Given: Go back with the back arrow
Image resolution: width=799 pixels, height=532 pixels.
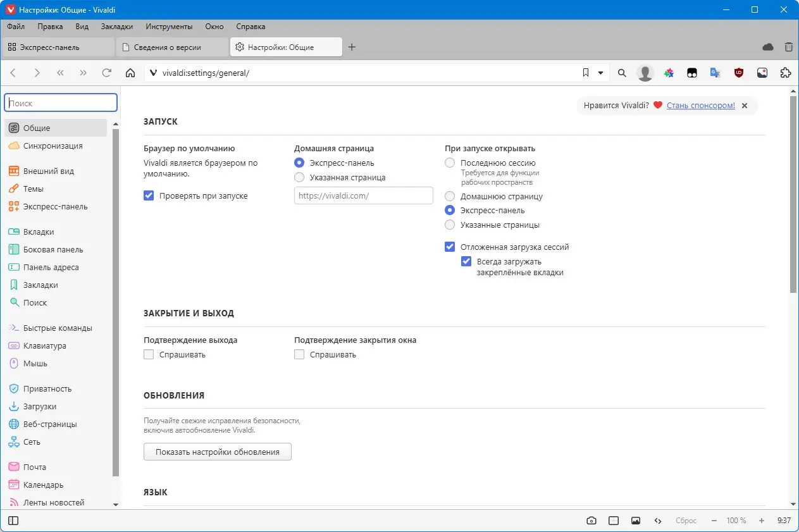Looking at the screenshot, I should (13, 73).
